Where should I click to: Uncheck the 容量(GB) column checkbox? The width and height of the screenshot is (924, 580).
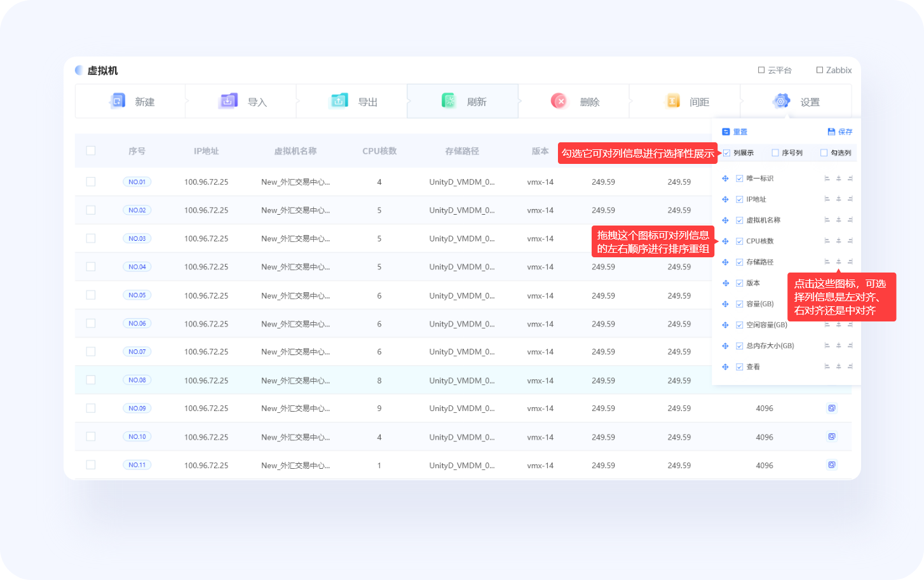pos(739,304)
